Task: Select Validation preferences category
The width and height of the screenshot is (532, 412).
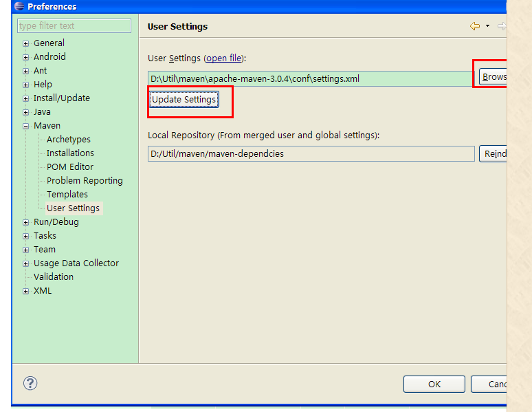Action: click(x=53, y=277)
